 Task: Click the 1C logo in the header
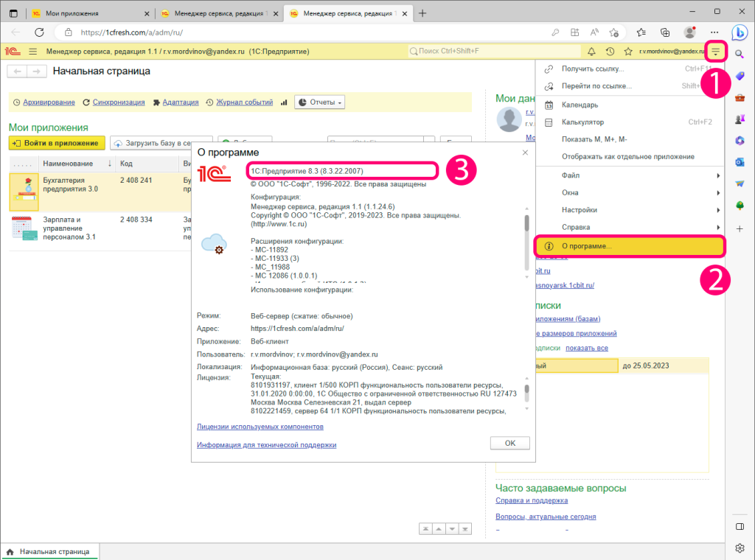[x=13, y=52]
